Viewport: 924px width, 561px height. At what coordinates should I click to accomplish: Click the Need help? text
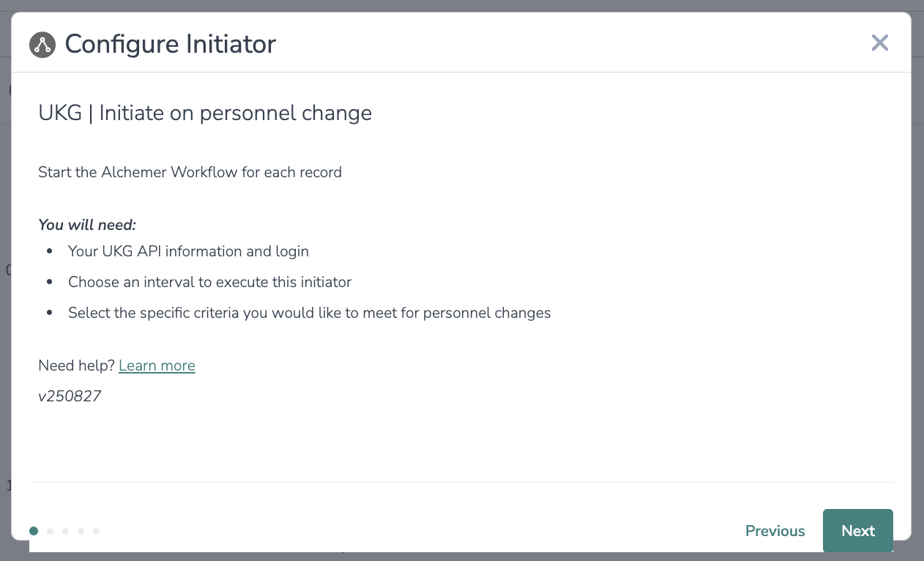(x=76, y=365)
